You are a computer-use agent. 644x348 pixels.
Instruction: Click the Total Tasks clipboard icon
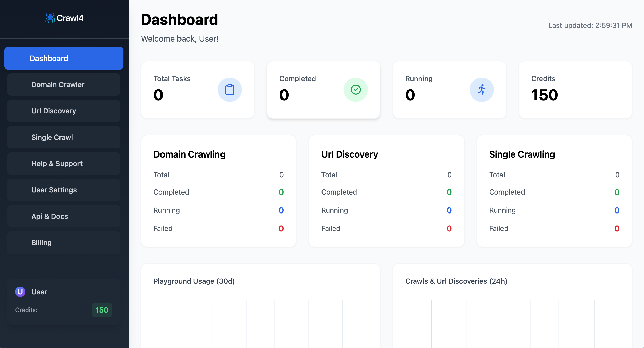click(230, 90)
